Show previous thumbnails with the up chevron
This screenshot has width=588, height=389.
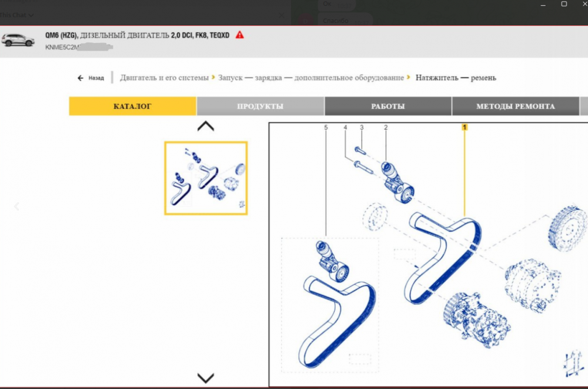tap(205, 126)
